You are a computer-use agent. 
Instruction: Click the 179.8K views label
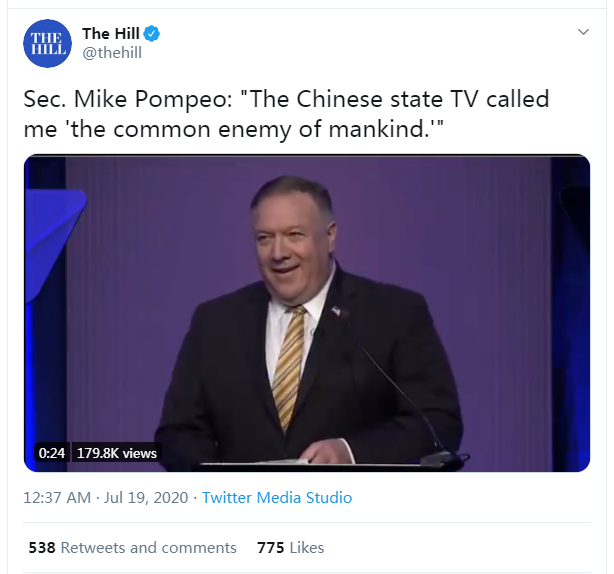point(119,453)
